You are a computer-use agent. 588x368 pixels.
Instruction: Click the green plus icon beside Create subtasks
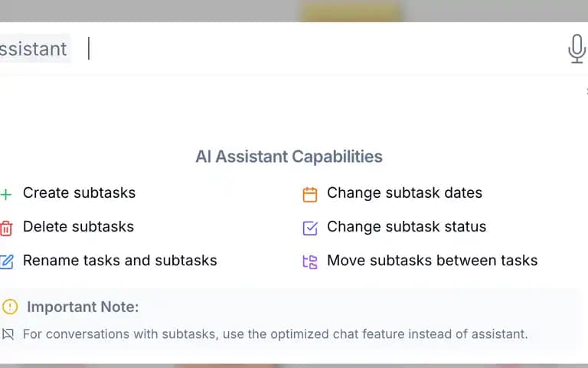(5, 194)
